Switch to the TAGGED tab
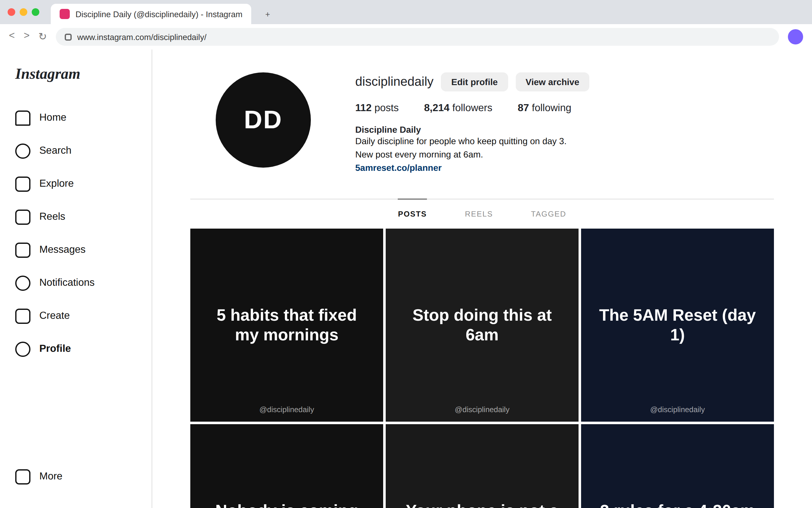Viewport: 812px width, 508px height. (x=548, y=214)
